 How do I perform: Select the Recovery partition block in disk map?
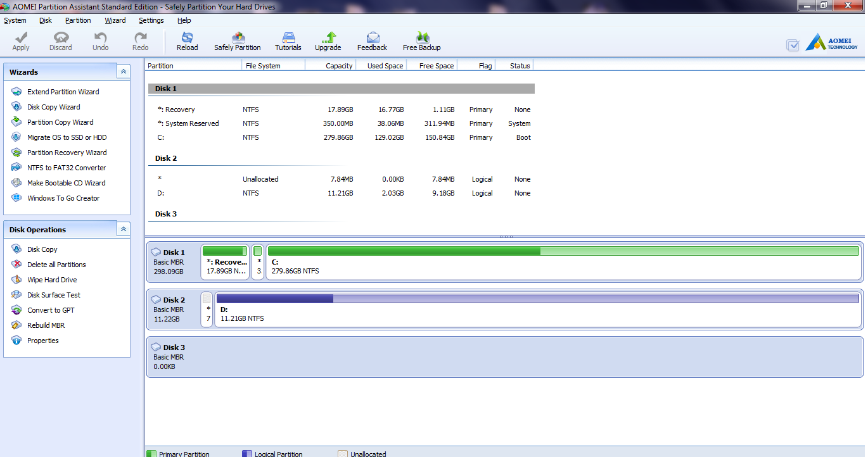(225, 262)
